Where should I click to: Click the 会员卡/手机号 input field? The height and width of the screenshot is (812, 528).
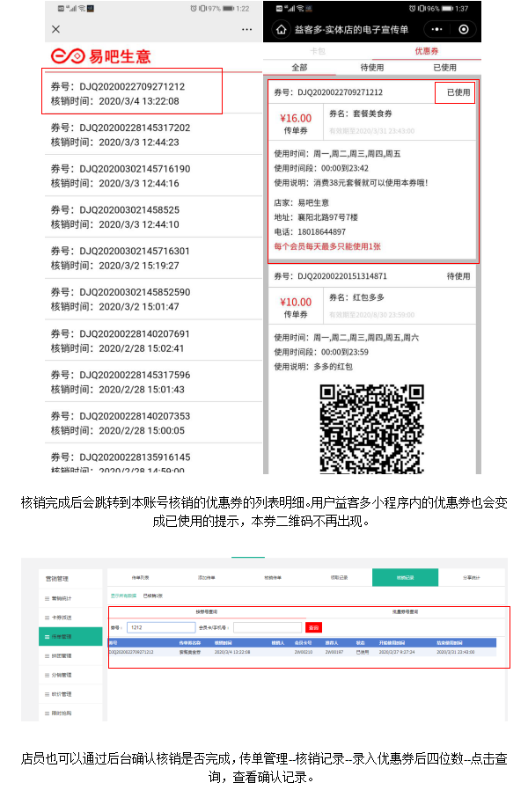point(267,627)
